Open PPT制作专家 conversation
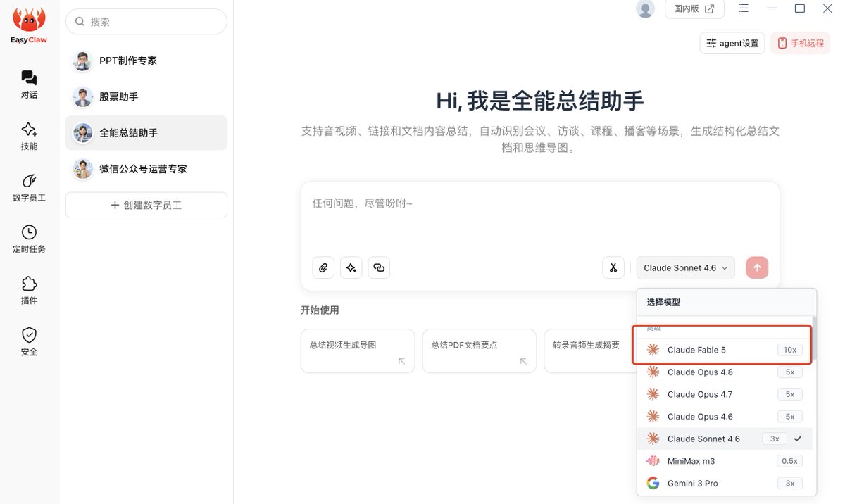Screen dimensions: 845x504 (146, 61)
